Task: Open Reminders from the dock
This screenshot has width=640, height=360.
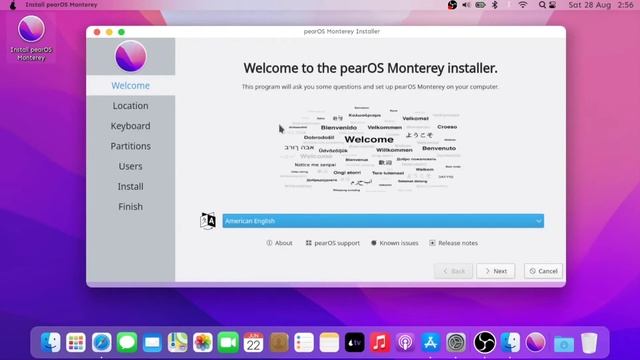Action: [304, 342]
